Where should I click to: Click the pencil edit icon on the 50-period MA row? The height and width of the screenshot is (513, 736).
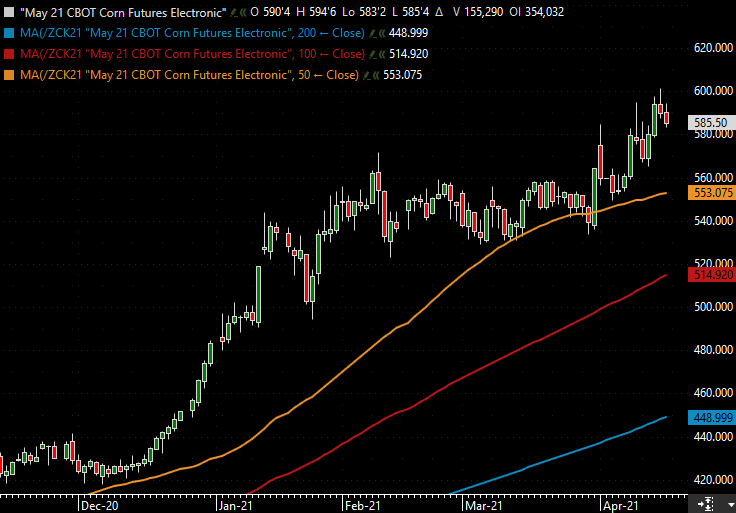click(367, 76)
